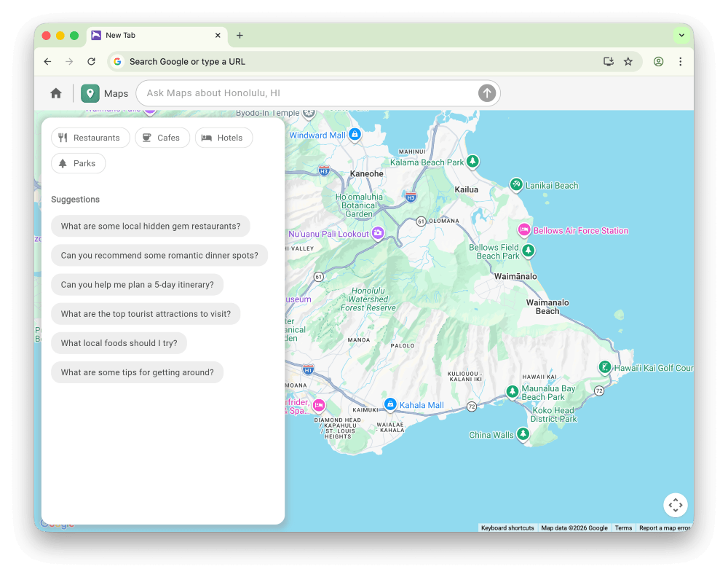Click the Lanikai Beach map marker
Viewport: 728px width, 577px height.
[x=516, y=185]
